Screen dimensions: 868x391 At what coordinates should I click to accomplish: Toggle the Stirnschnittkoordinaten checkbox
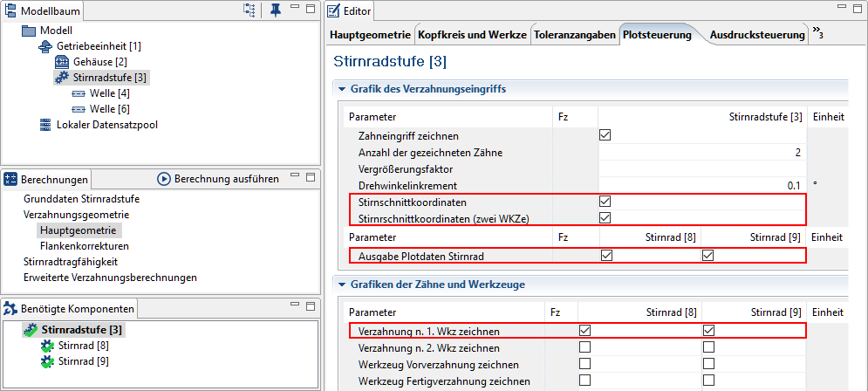coord(605,202)
